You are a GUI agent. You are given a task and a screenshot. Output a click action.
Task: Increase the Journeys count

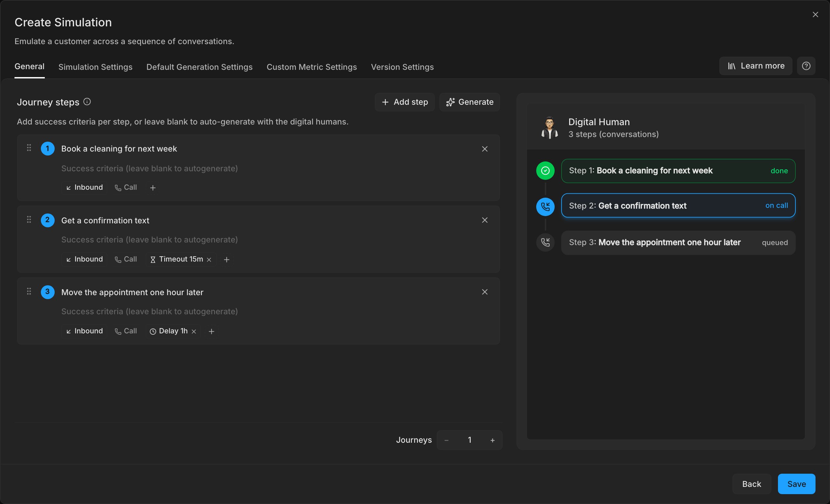point(492,440)
